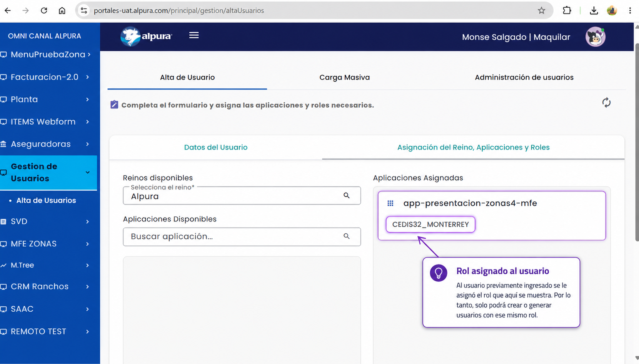The image size is (639, 364).
Task: Click the REMOTO TEST monitor icon
Action: click(x=3, y=332)
